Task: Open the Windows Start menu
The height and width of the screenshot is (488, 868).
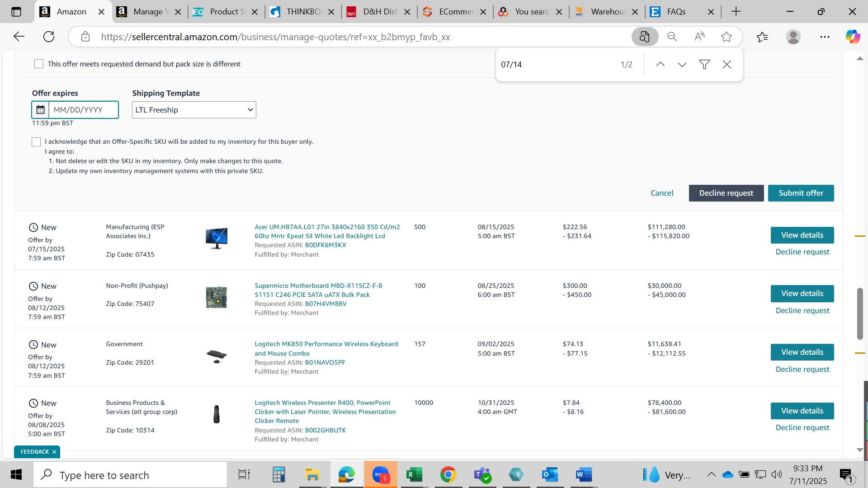Action: coord(16,475)
